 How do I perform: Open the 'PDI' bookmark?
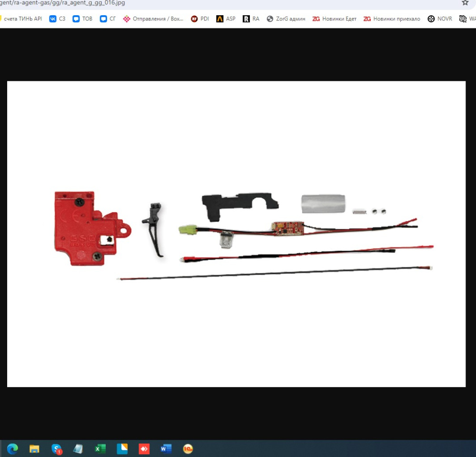click(x=200, y=19)
